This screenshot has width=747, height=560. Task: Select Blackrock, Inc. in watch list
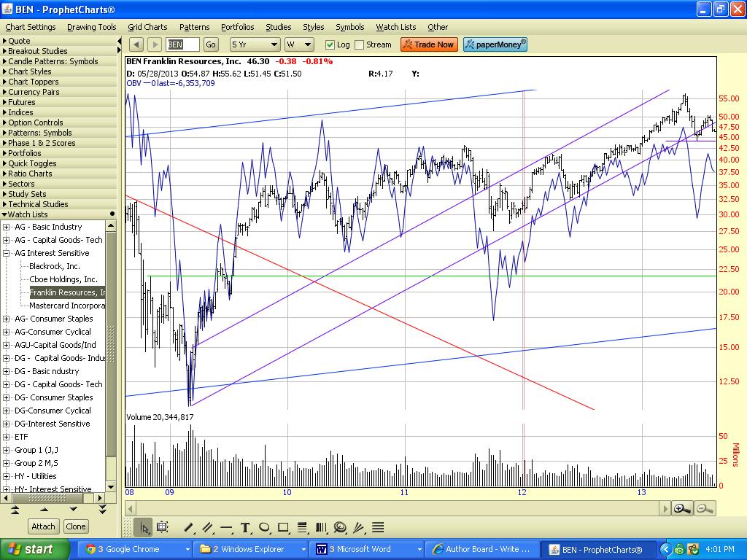click(x=54, y=267)
